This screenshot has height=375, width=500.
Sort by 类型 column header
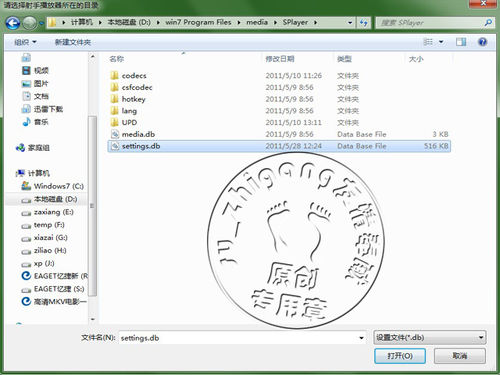[x=344, y=59]
